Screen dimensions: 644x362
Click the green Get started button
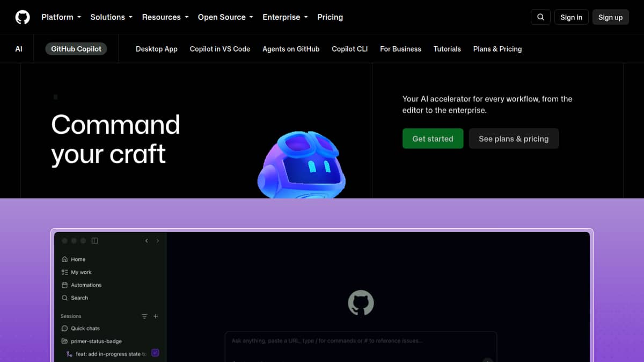pyautogui.click(x=433, y=139)
